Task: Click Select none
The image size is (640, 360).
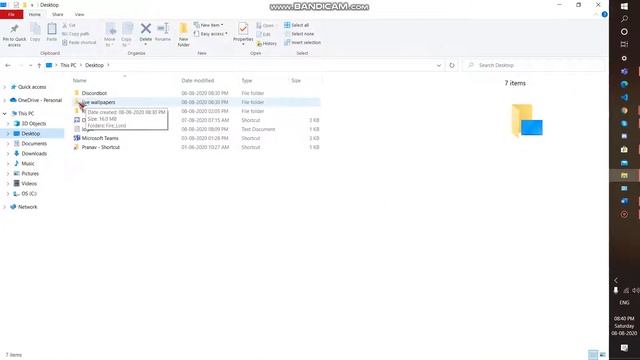Action: click(299, 34)
